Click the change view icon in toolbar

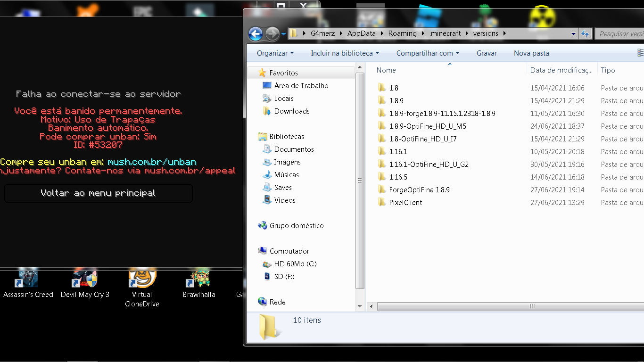(640, 53)
